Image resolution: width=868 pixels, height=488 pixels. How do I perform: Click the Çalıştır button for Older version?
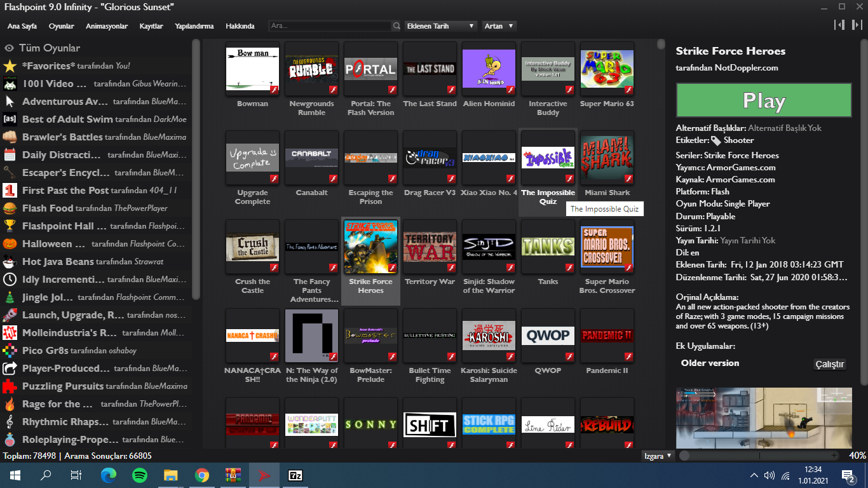point(830,364)
